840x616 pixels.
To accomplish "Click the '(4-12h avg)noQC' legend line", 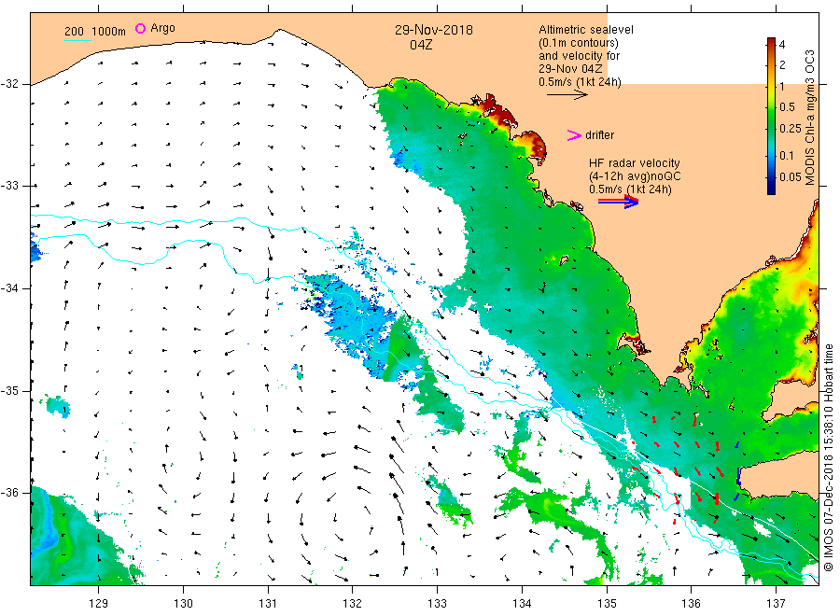I will [635, 176].
